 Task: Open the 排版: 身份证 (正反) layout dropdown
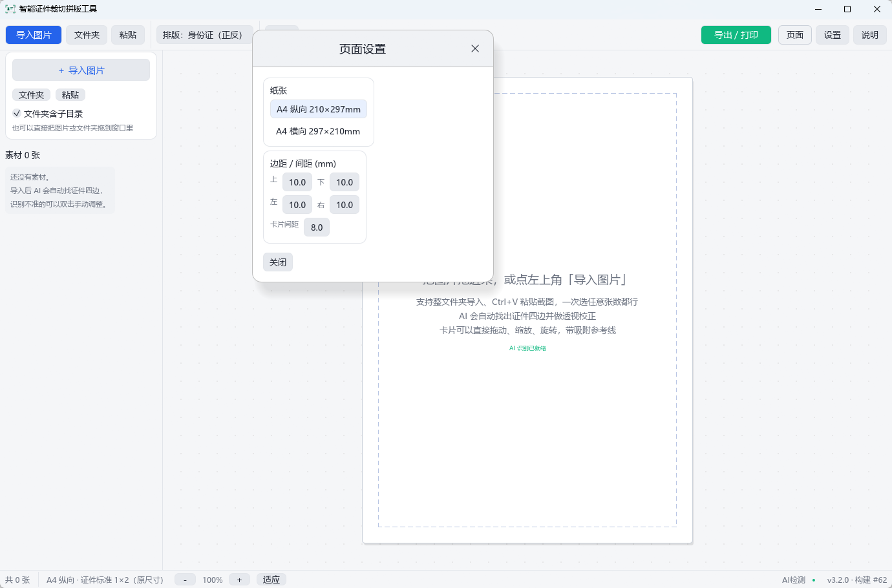click(x=204, y=35)
